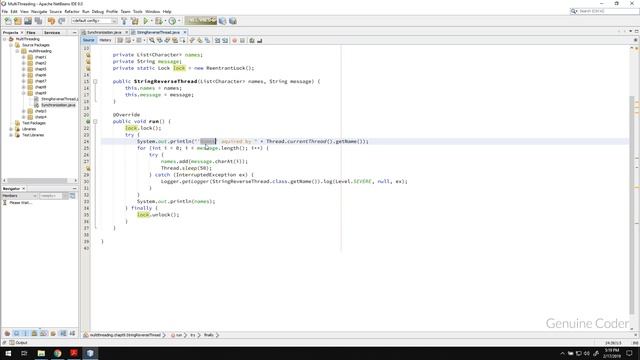This screenshot has width=640, height=360.
Task: Switch to the Files tab
Action: (31, 32)
